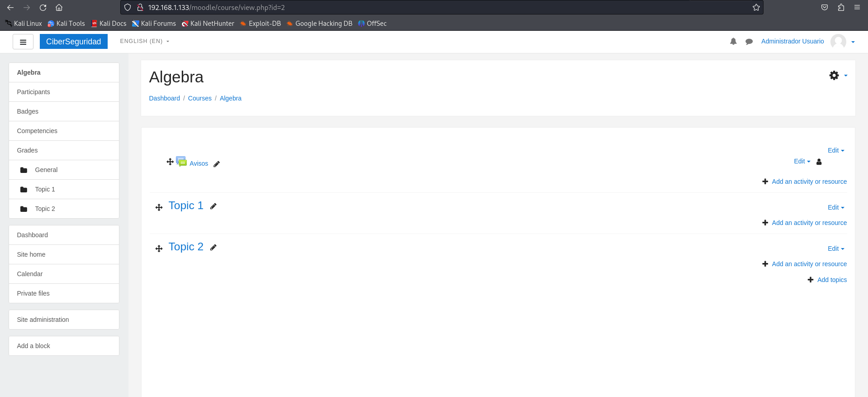Open the browser extensions puzzle icon

pyautogui.click(x=841, y=7)
